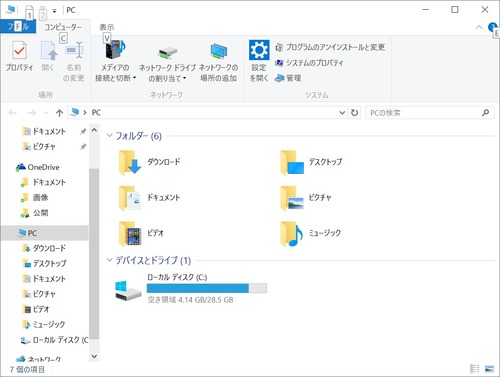Image resolution: width=500 pixels, height=377 pixels.
Task: Select ネットワーク in navigation pane
Action: (x=39, y=359)
